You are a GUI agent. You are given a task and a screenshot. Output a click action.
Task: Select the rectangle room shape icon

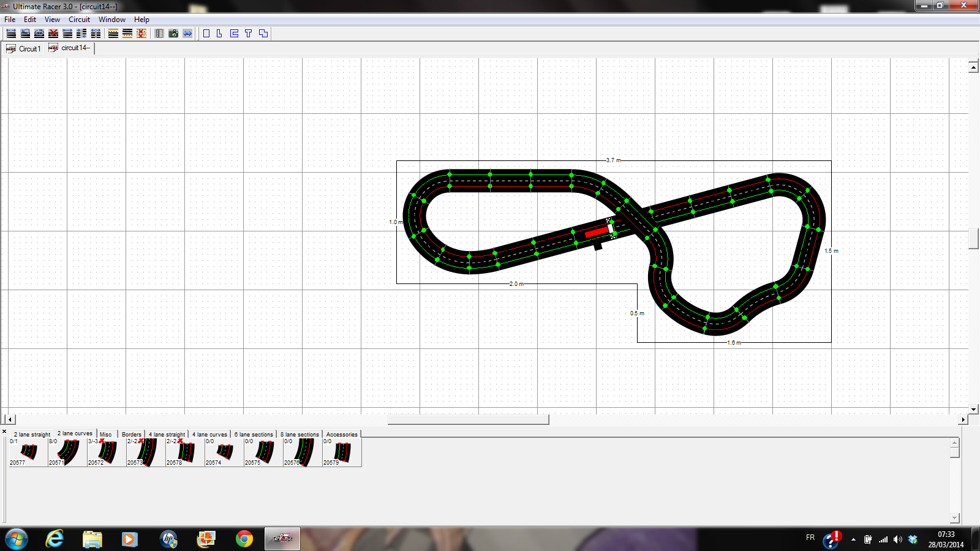click(x=206, y=34)
